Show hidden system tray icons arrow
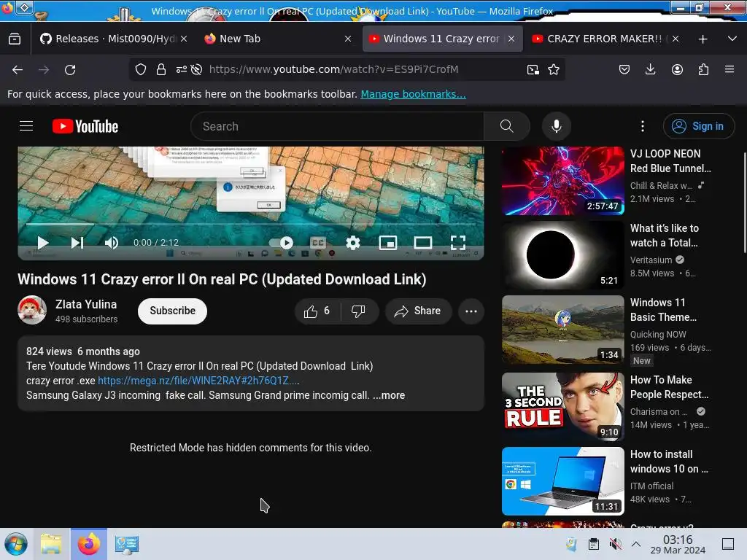Image resolution: width=747 pixels, height=560 pixels. 636,544
